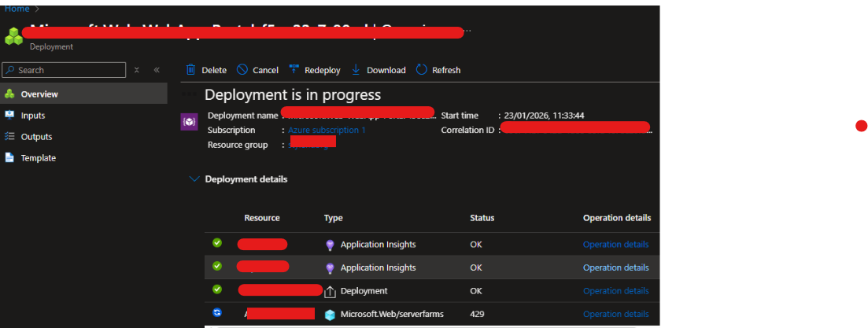This screenshot has height=328, width=868.
Task: Click the Download toolbar label
Action: (386, 70)
